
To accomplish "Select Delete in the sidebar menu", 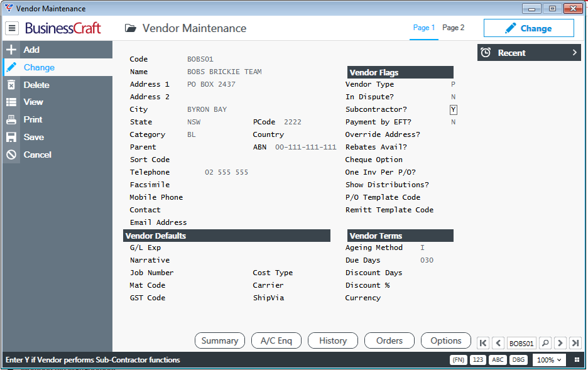I will coord(58,85).
